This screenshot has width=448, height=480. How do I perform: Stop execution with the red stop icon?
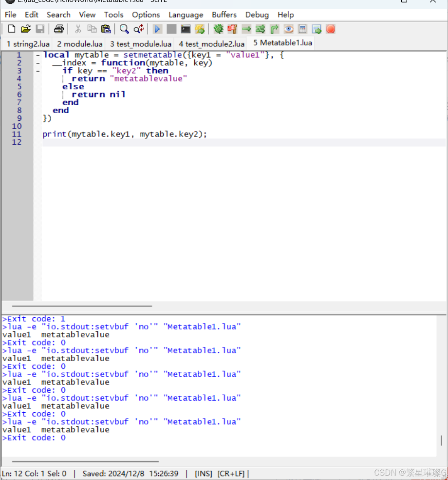(x=331, y=29)
